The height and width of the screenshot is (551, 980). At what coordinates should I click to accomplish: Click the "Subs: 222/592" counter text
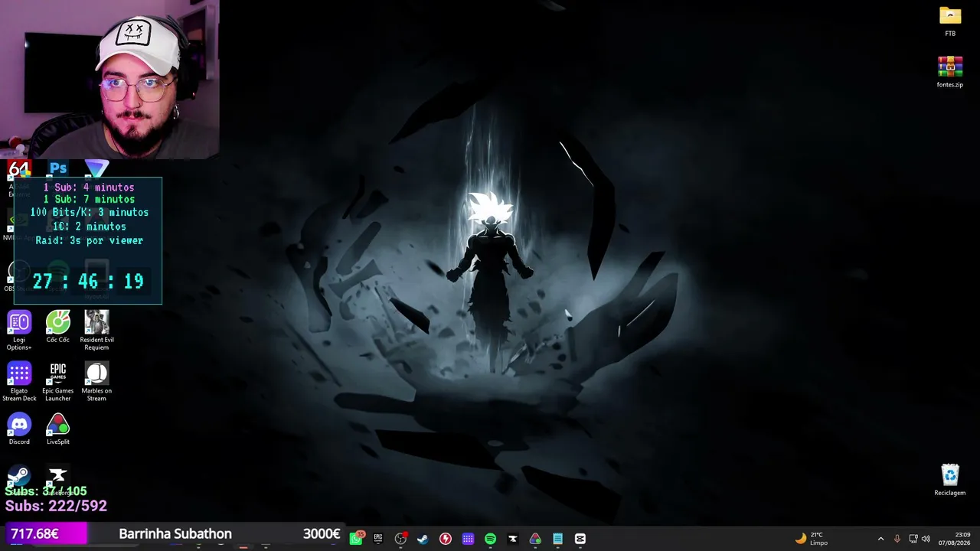tap(56, 506)
